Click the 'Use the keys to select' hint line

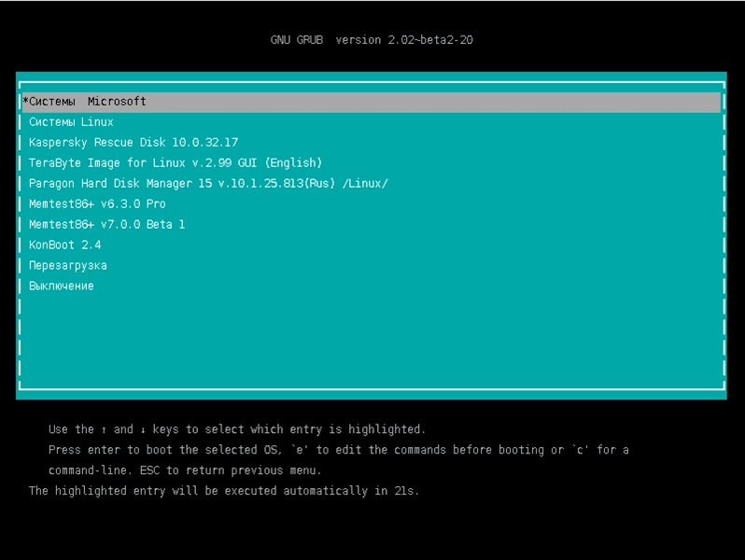[x=236, y=429]
